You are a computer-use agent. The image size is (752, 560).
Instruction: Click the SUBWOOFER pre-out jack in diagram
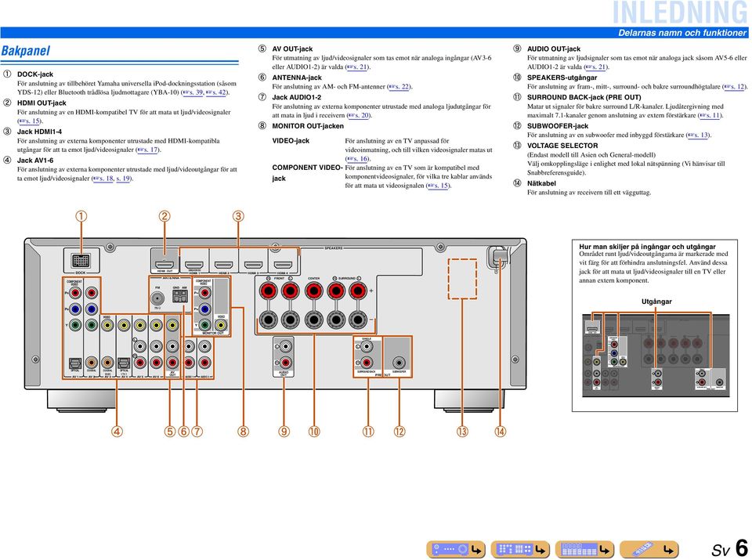pyautogui.click(x=398, y=363)
